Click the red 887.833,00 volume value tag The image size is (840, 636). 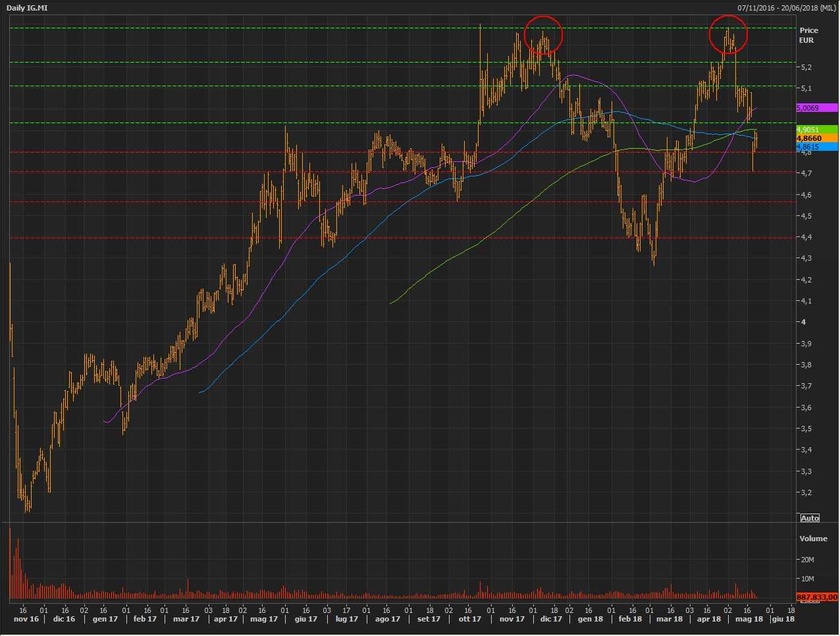point(817,597)
